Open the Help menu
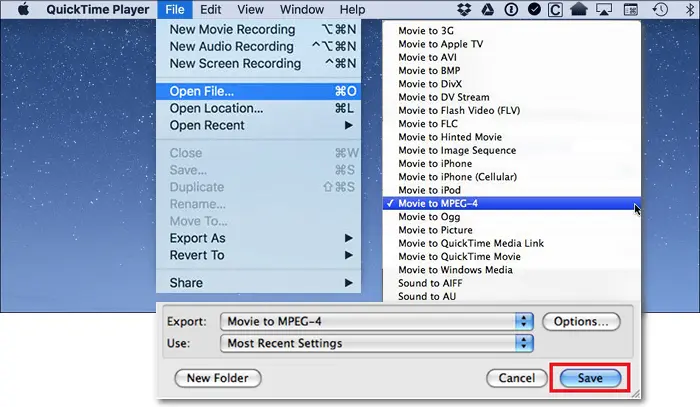 tap(352, 9)
